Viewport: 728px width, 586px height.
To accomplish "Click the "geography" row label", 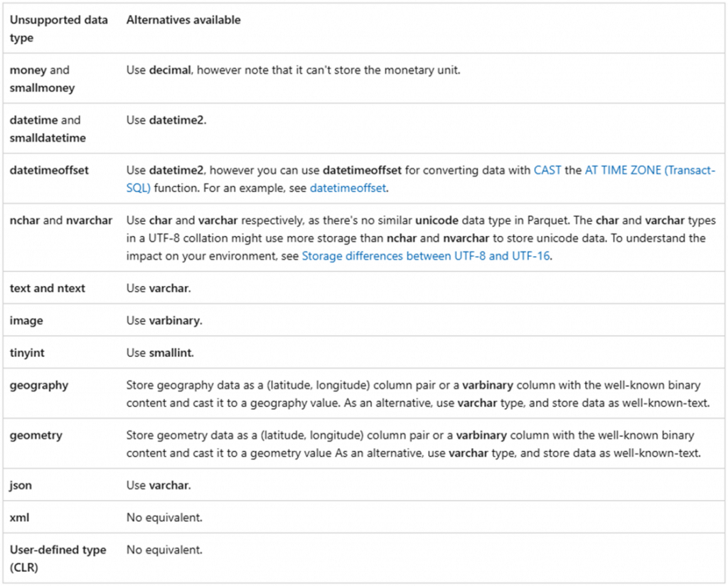I will [39, 385].
